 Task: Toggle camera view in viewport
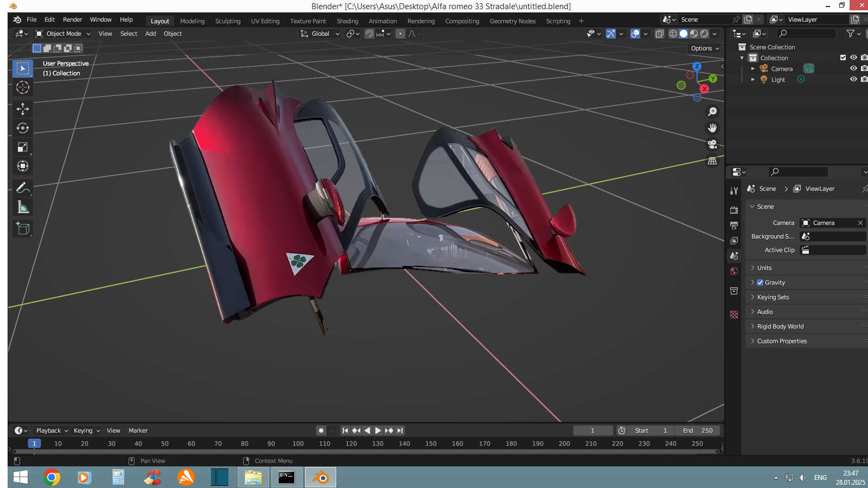coord(712,145)
